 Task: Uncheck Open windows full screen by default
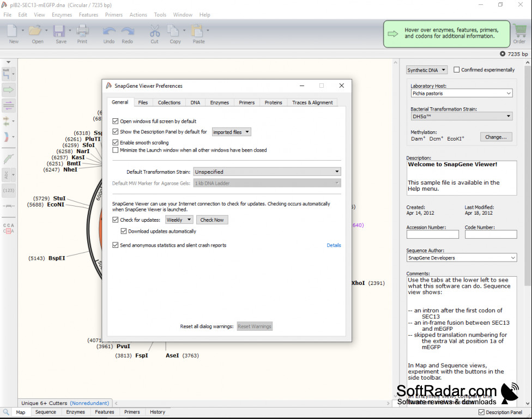click(x=116, y=121)
